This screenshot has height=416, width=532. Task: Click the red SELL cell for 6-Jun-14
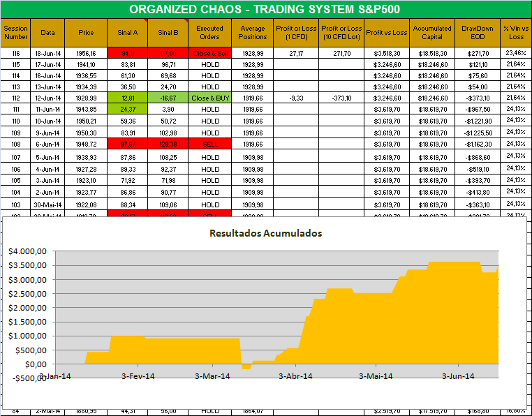(x=209, y=144)
